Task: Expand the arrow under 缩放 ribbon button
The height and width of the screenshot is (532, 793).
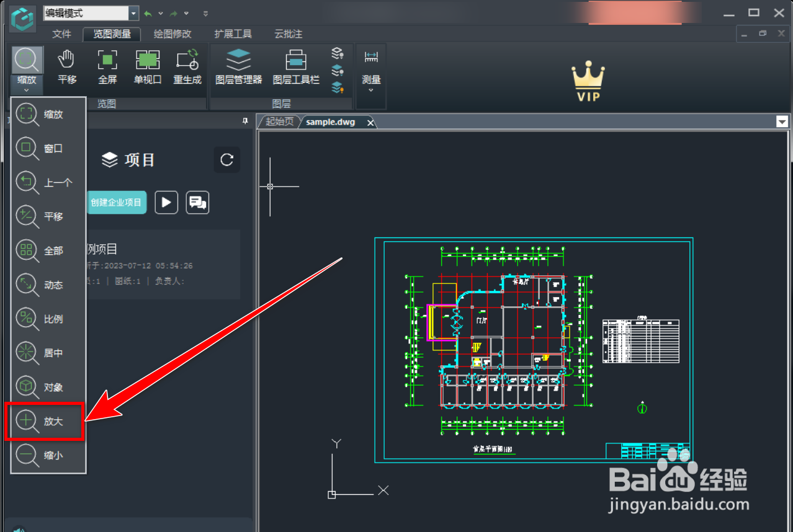Action: pyautogui.click(x=27, y=91)
